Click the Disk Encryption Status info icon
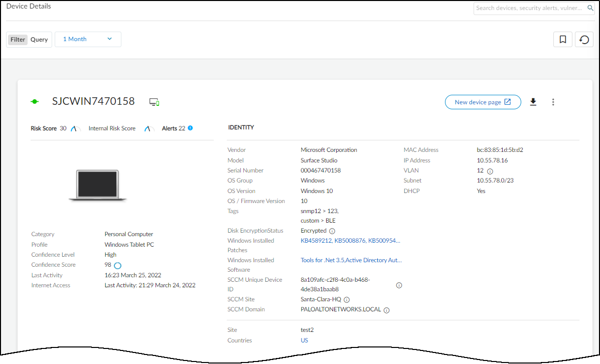The image size is (600, 364). (332, 231)
